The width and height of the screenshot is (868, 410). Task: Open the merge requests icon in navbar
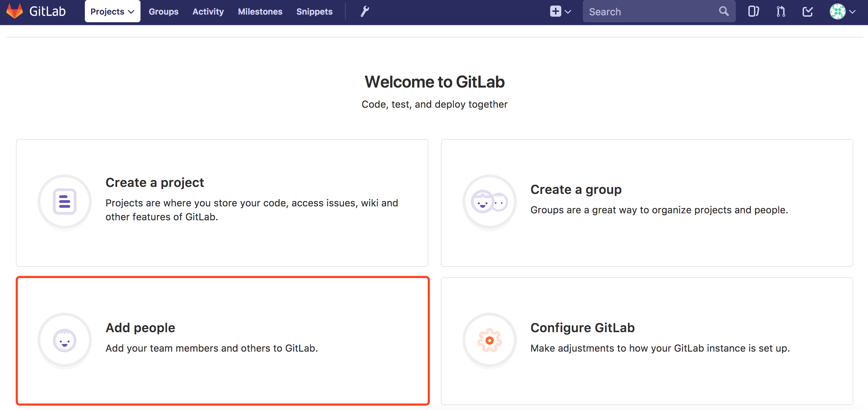(x=781, y=11)
